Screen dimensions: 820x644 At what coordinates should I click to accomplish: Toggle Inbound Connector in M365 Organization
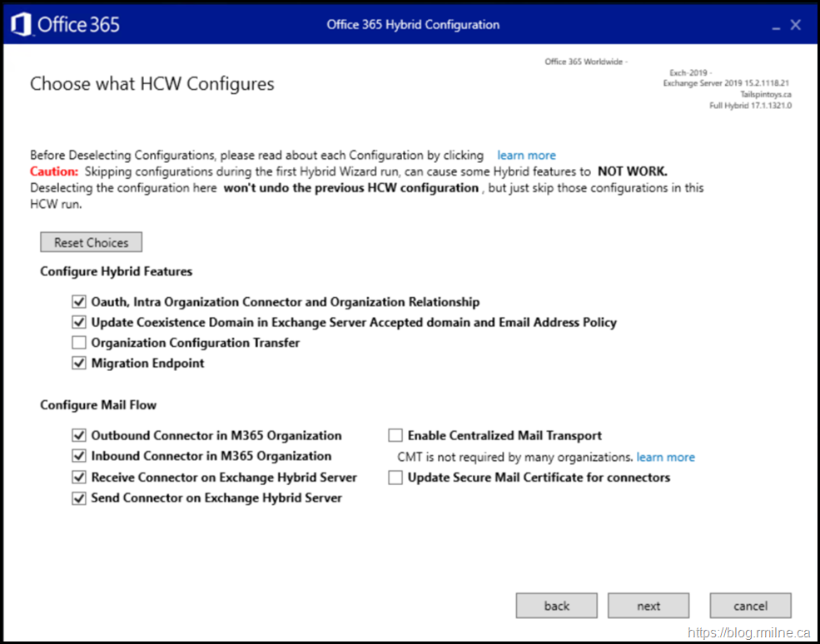tap(79, 456)
